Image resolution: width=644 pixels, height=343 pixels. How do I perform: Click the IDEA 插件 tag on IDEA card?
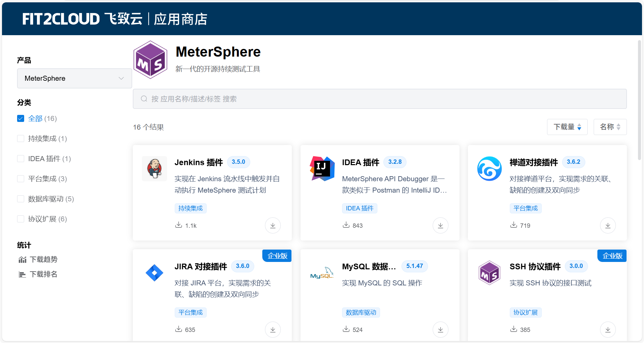pyautogui.click(x=360, y=208)
